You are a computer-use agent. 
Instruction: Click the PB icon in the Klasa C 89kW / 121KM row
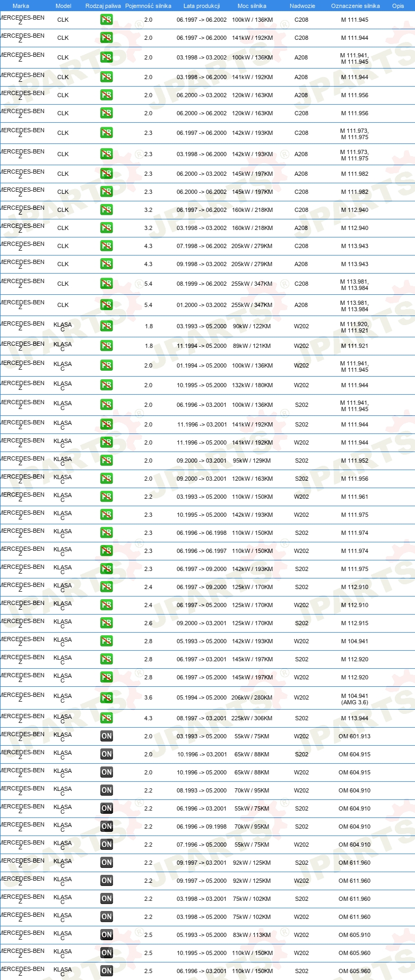pyautogui.click(x=107, y=346)
